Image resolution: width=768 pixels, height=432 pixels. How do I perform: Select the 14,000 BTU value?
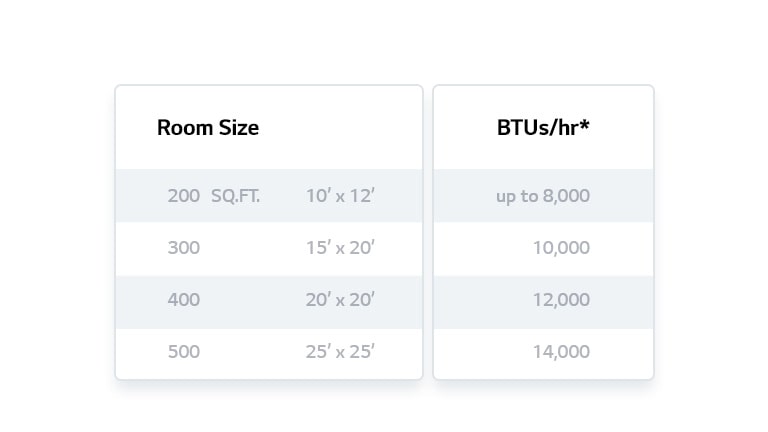click(x=561, y=352)
